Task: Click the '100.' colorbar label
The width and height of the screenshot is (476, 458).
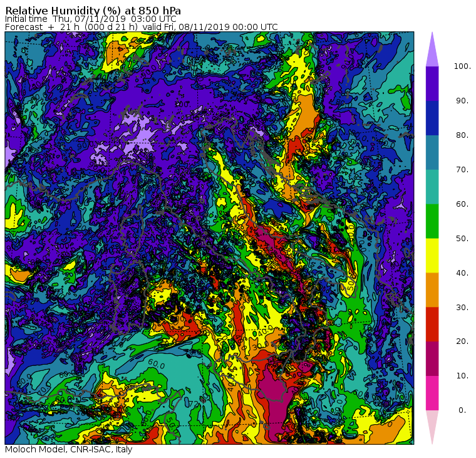Action: click(462, 66)
